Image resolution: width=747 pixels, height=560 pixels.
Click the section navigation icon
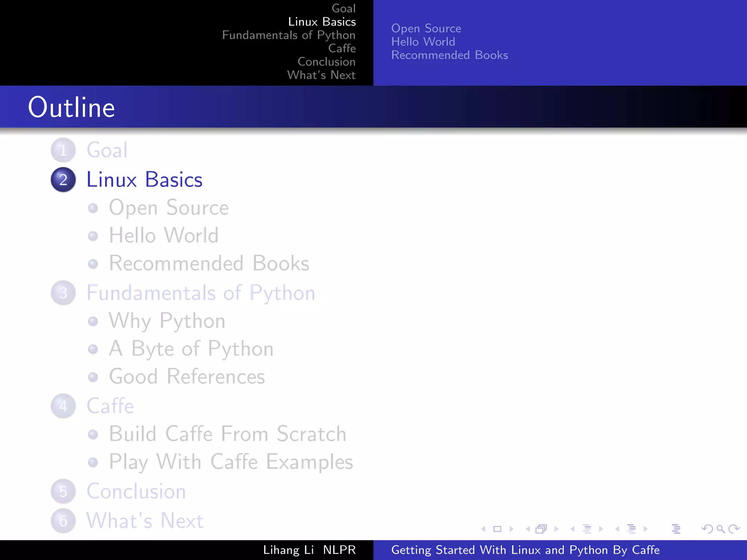[631, 529]
